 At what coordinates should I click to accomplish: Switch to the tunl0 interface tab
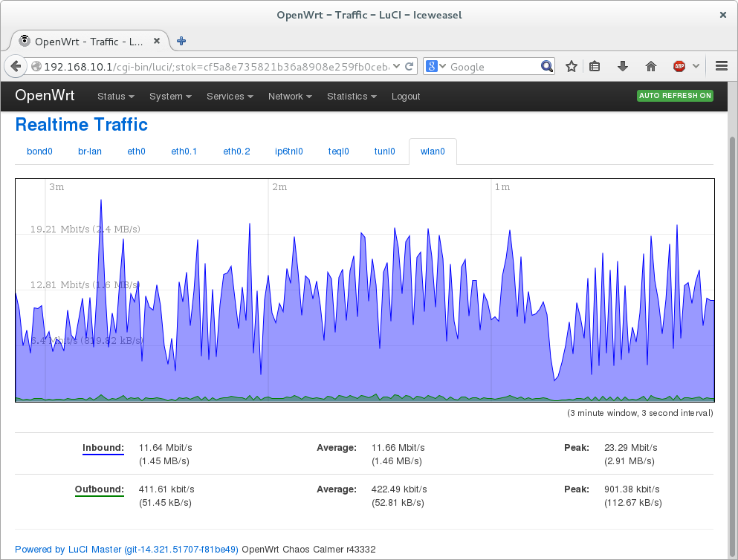(384, 152)
